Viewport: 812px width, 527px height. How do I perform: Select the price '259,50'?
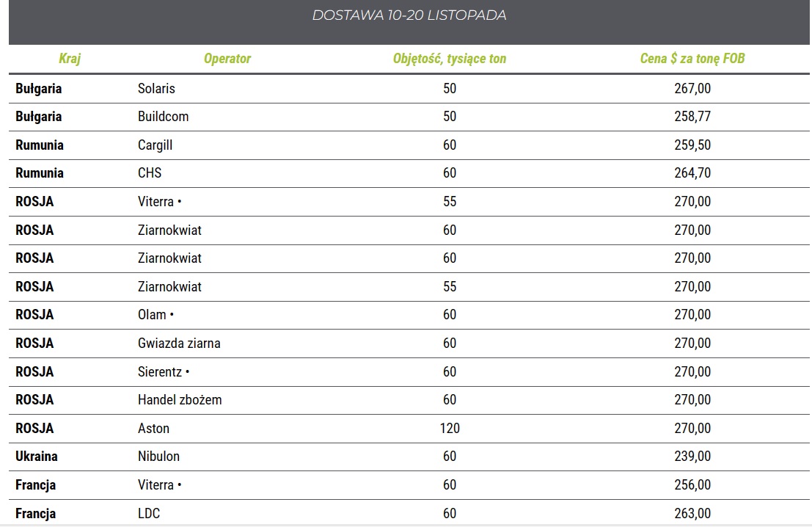pyautogui.click(x=692, y=145)
